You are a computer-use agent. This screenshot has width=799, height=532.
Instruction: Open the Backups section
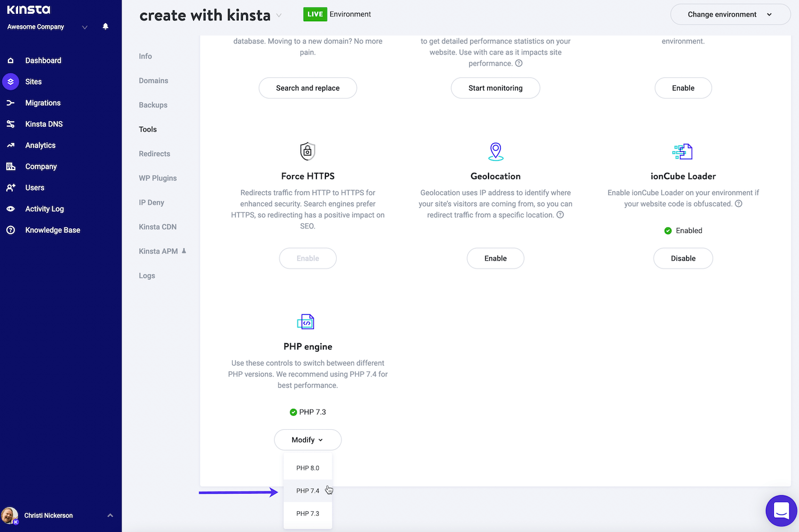153,105
